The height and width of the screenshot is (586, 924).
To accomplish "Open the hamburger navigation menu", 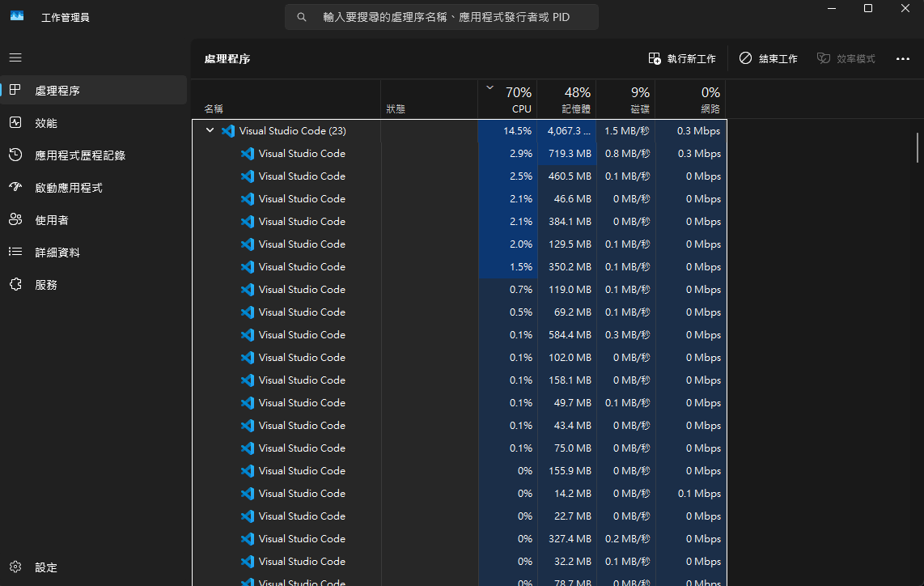I will (15, 57).
